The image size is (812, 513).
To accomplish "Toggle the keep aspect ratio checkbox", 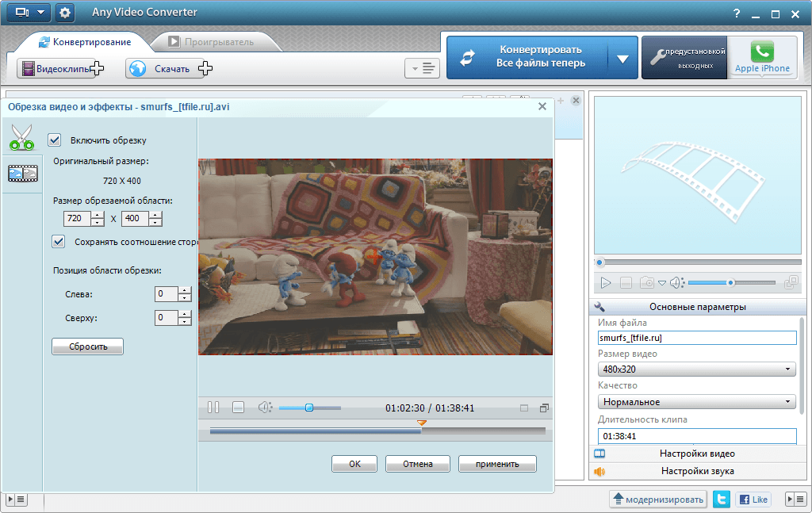I will pyautogui.click(x=58, y=241).
